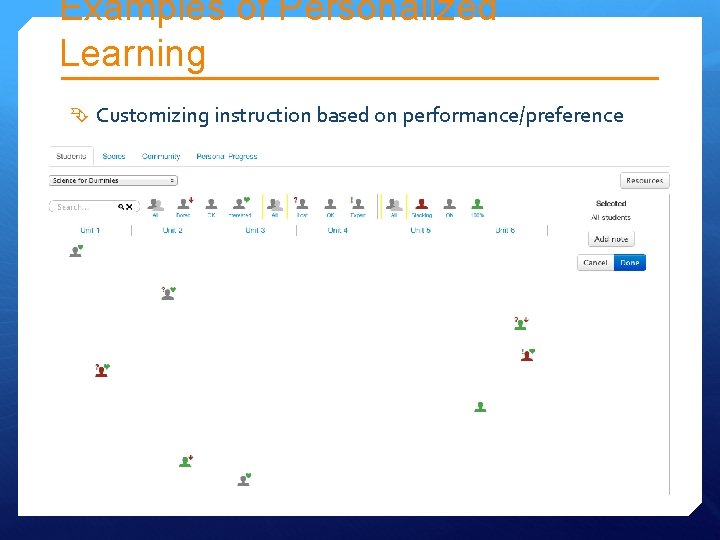Select OK icon between Lost and Expert
Image resolution: width=720 pixels, height=540 pixels.
pos(330,208)
